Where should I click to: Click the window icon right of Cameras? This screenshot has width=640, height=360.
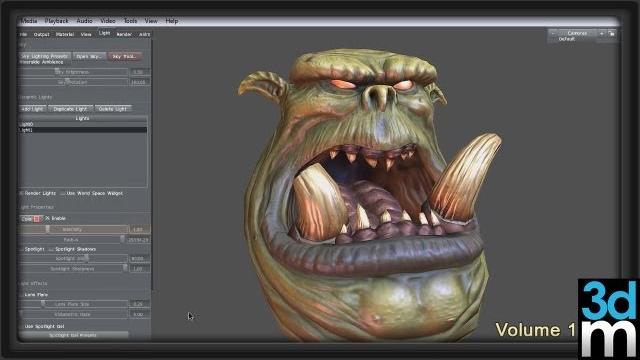(611, 33)
